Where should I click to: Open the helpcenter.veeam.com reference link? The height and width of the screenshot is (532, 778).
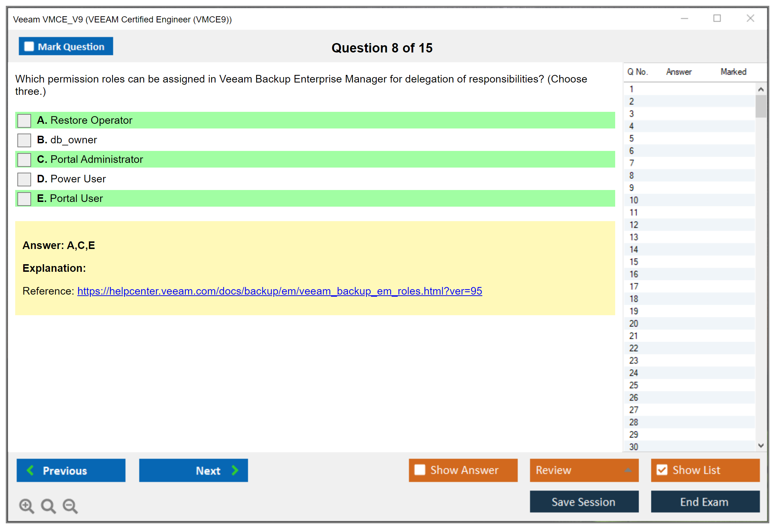pos(279,291)
